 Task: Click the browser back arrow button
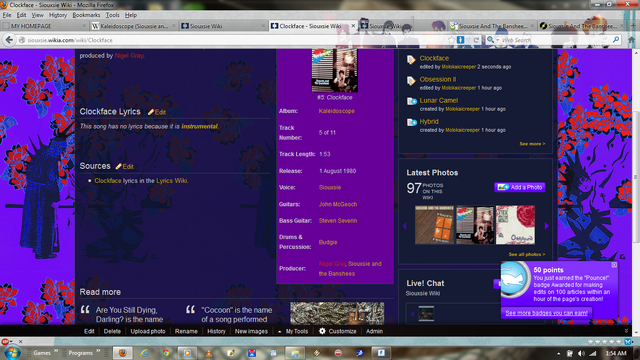click(9, 40)
